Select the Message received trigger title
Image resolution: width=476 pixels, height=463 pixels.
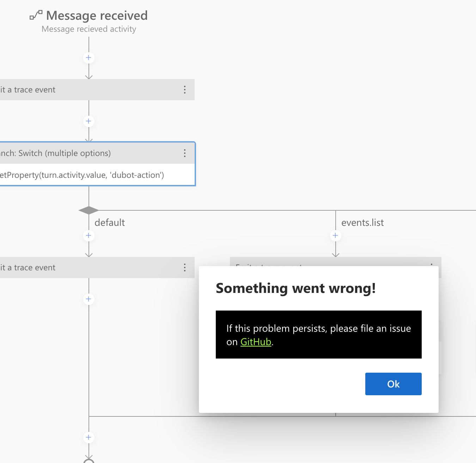click(x=97, y=16)
